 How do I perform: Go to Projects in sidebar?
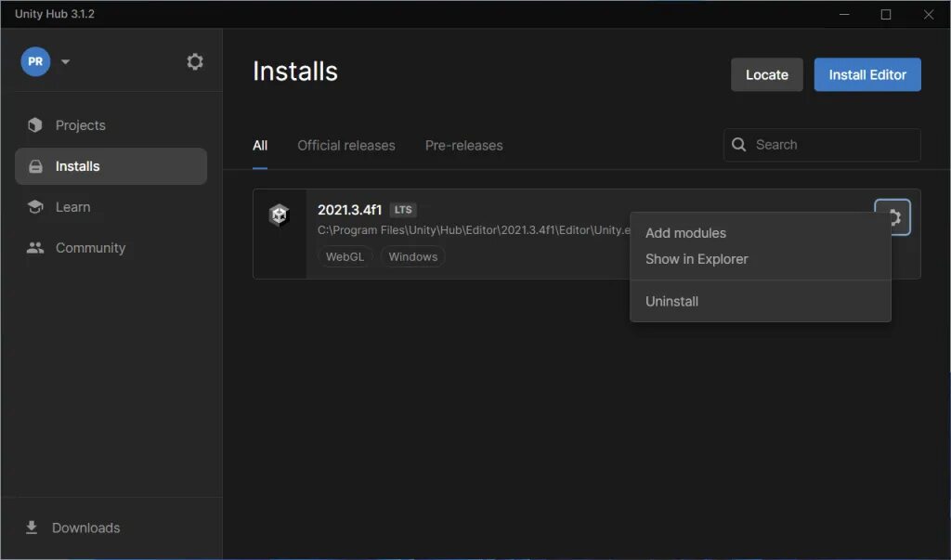(x=111, y=125)
